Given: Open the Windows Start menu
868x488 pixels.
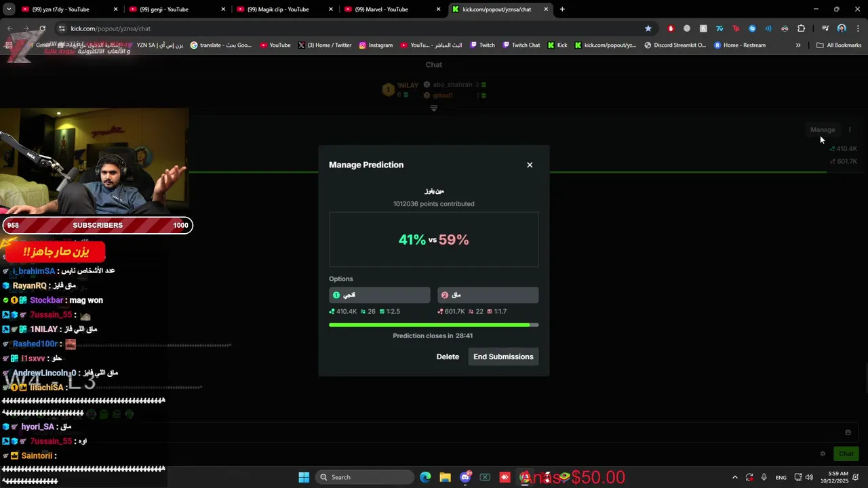Looking at the screenshot, I should click(x=304, y=477).
